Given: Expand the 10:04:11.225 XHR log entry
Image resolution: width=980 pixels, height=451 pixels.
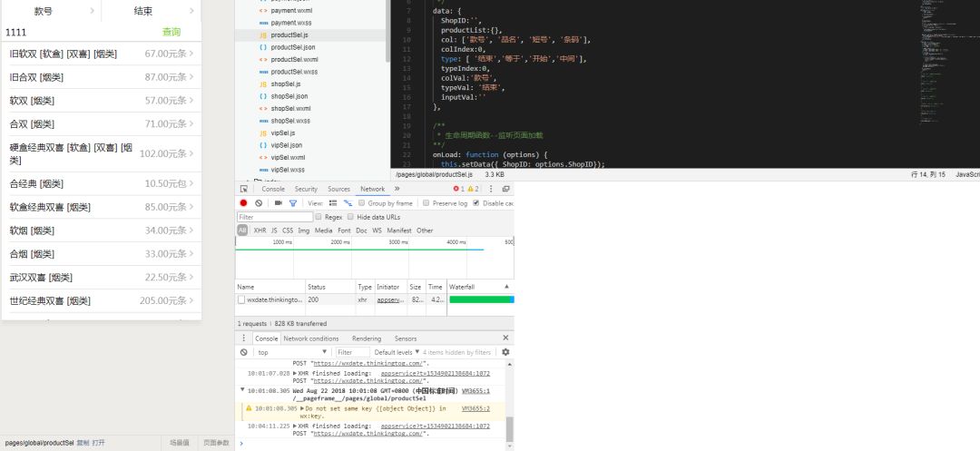Looking at the screenshot, I should click(295, 426).
